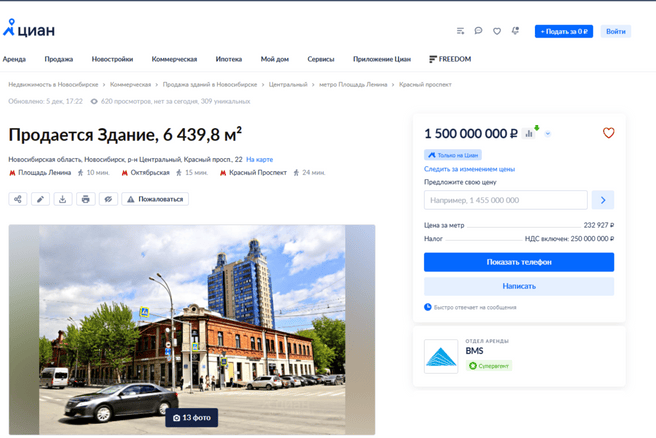
Task: Open the messages chat icon
Action: (x=478, y=31)
